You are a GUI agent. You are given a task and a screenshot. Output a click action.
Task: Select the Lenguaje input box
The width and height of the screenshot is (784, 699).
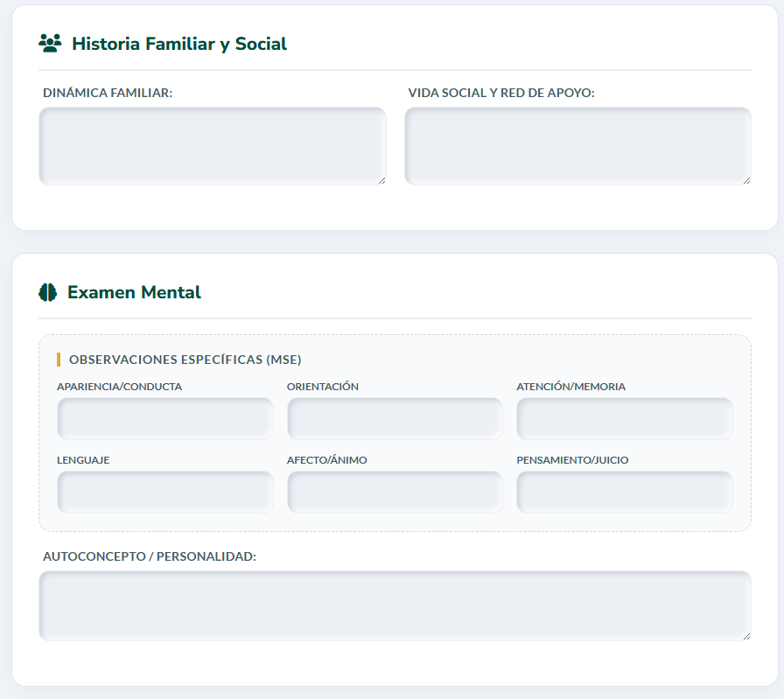(165, 493)
